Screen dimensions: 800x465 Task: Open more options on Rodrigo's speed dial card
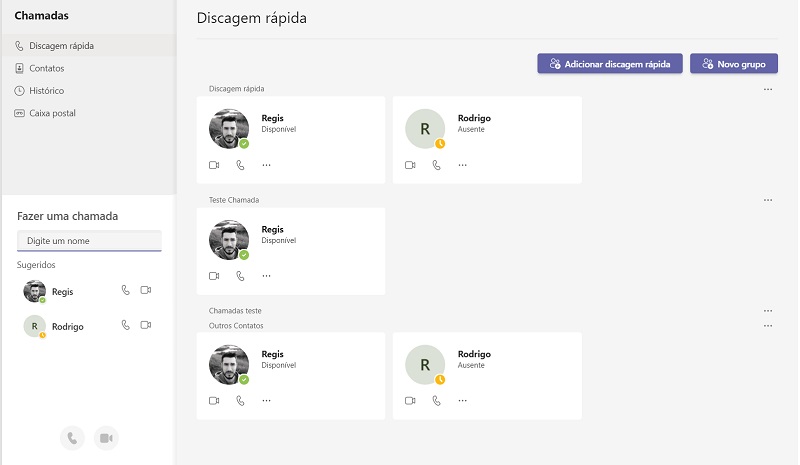[462, 165]
